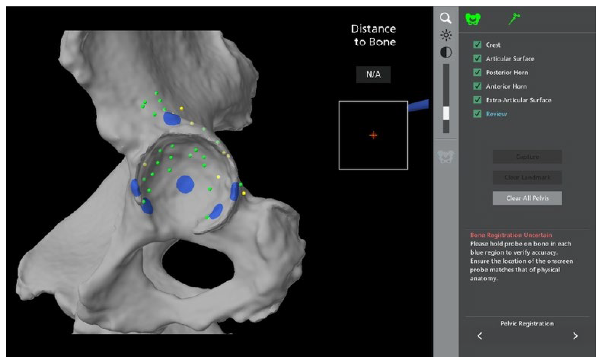Screen dimensions: 603x364
Task: Go to previous step with left arrow
Action: [480, 336]
